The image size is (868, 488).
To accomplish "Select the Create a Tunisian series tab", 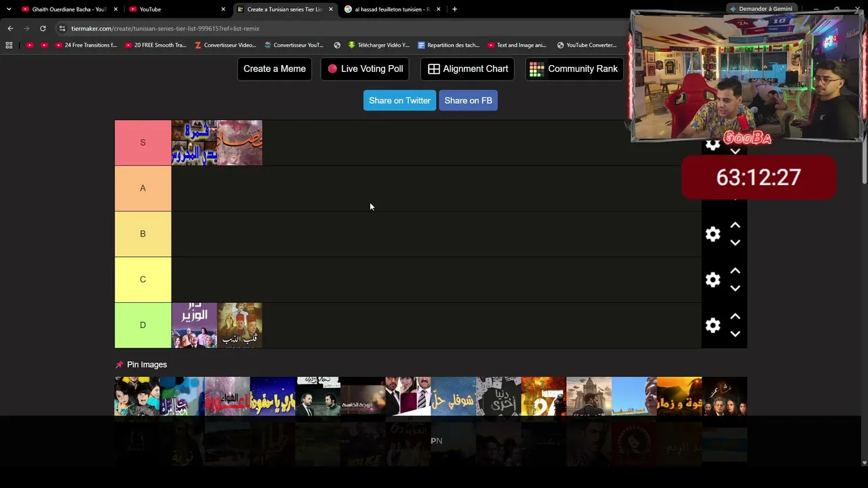I will 285,9.
